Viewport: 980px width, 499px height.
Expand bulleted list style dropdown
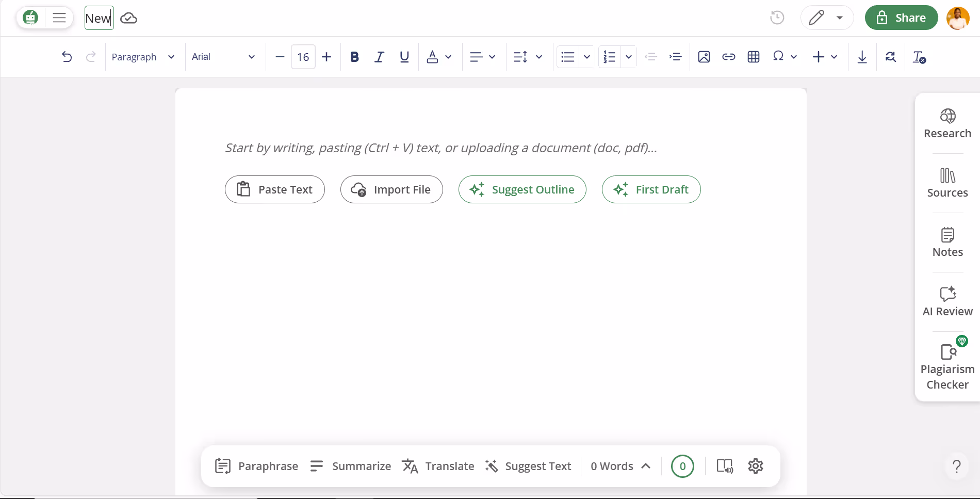pyautogui.click(x=587, y=57)
